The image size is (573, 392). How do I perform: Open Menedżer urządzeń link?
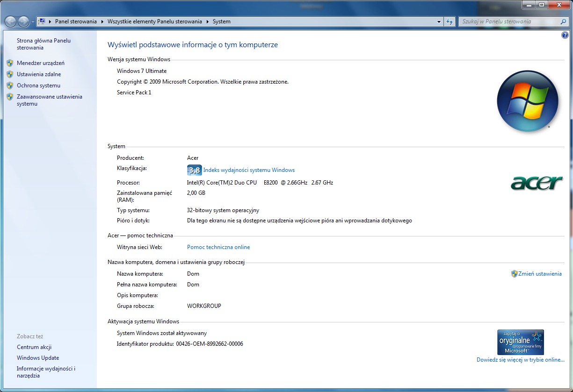click(x=41, y=63)
